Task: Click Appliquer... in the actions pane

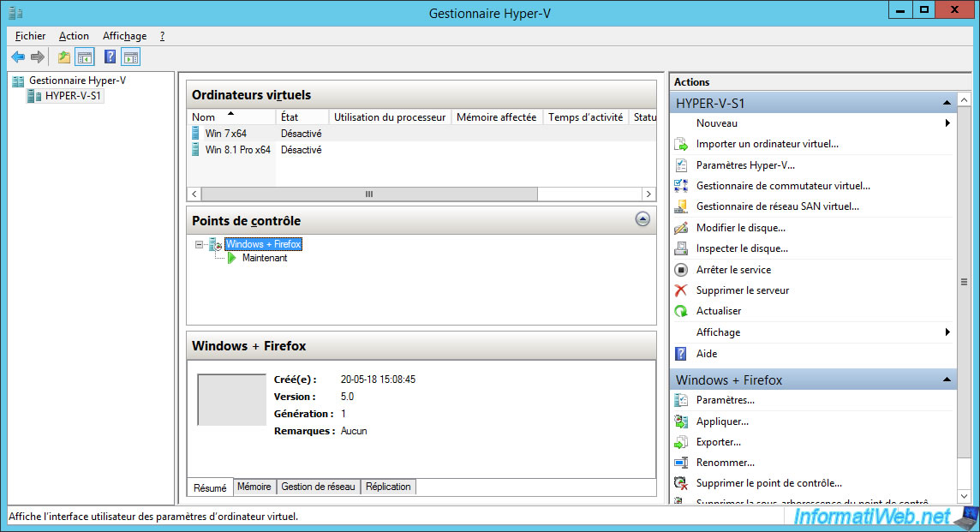Action: click(x=722, y=421)
